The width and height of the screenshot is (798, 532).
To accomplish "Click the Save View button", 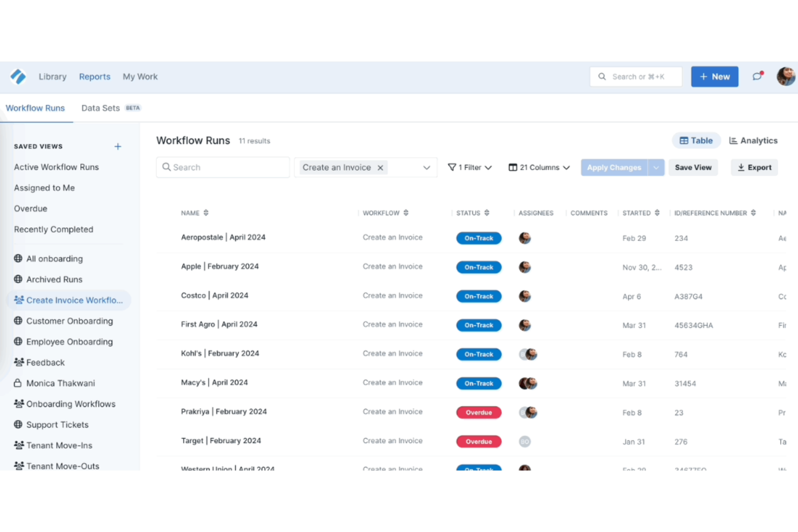I will pos(693,167).
